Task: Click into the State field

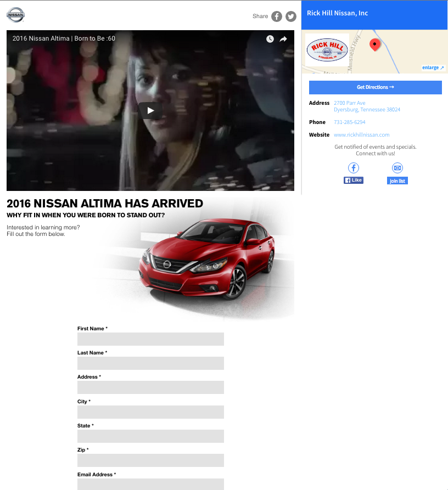Action: click(x=150, y=436)
